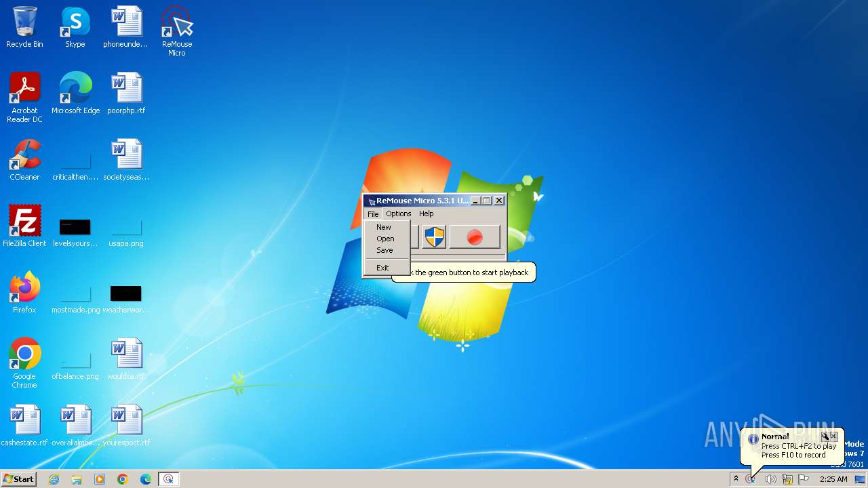868x488 pixels.
Task: Click the ReMouse taskbar button
Action: pos(169,479)
